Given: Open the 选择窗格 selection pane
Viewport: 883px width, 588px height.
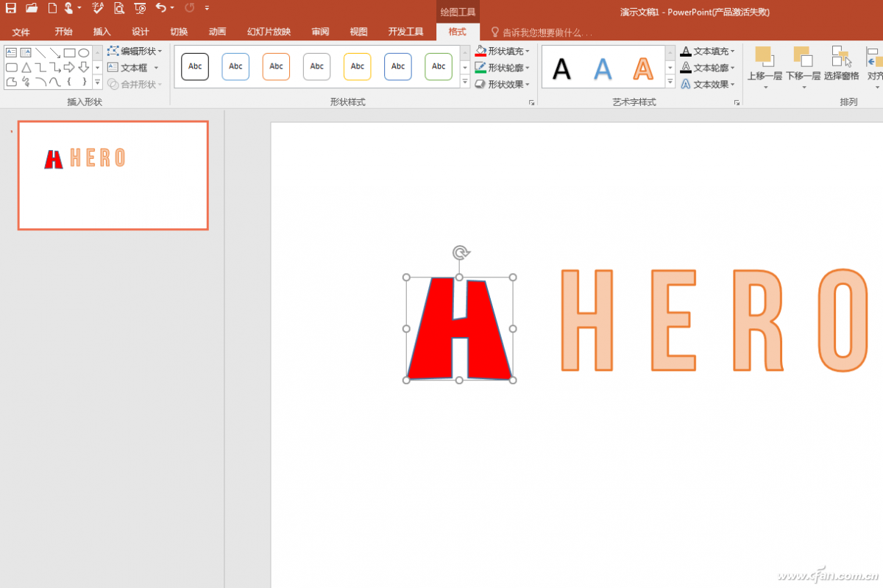Looking at the screenshot, I should 841,56.
